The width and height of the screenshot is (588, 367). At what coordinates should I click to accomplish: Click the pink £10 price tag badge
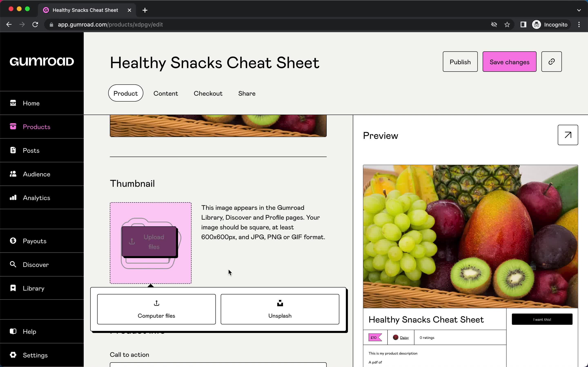374,337
